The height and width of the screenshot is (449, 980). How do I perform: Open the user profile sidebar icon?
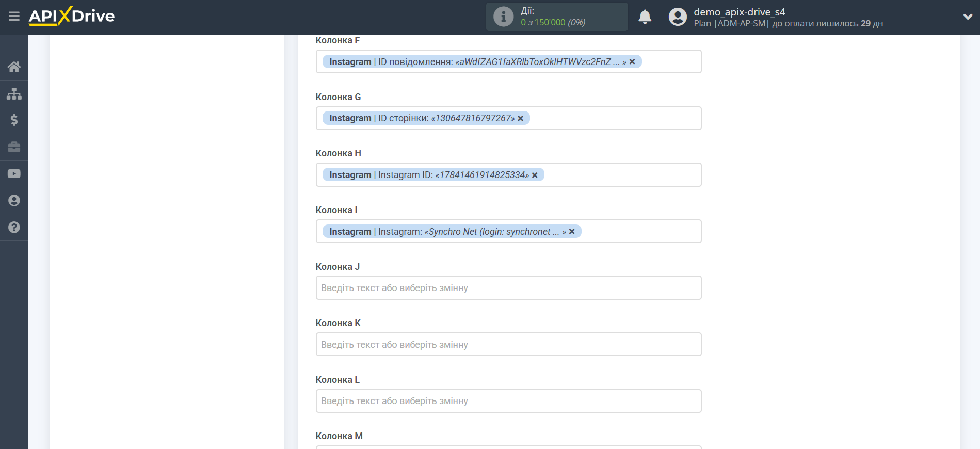tap(14, 201)
